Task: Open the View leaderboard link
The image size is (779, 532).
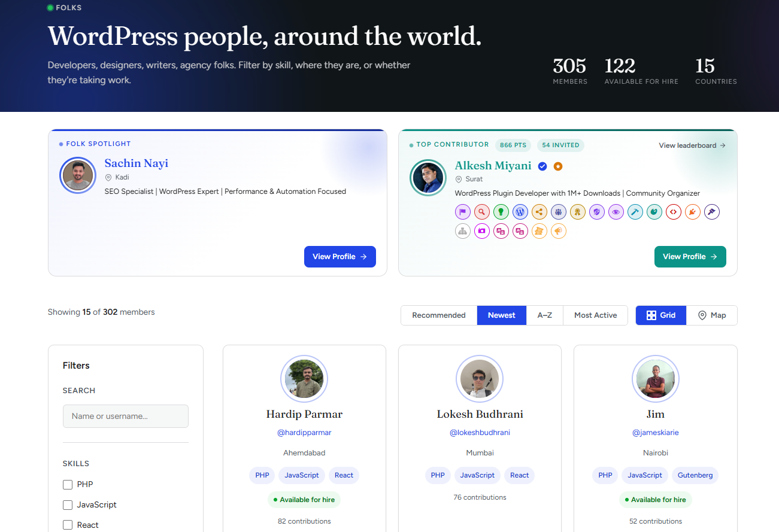Action: tap(692, 145)
